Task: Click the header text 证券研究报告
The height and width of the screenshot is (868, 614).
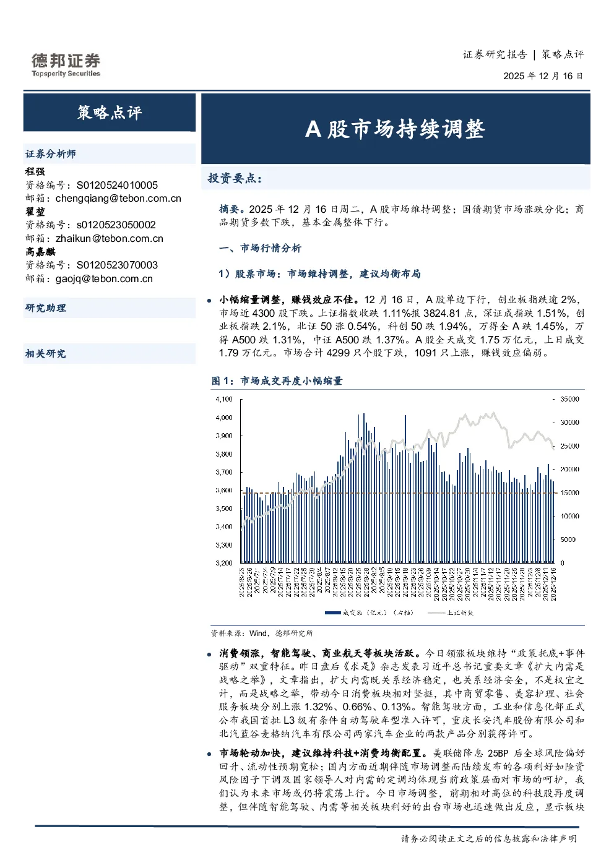Action: tap(495, 54)
